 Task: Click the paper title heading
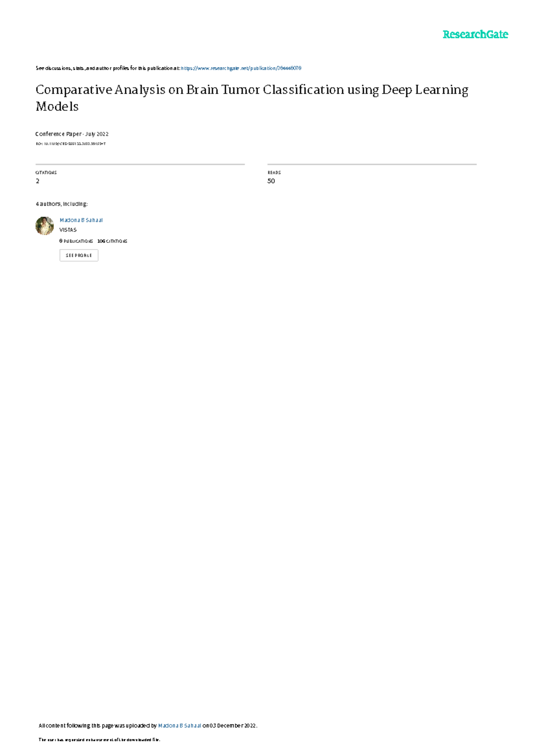[252, 98]
